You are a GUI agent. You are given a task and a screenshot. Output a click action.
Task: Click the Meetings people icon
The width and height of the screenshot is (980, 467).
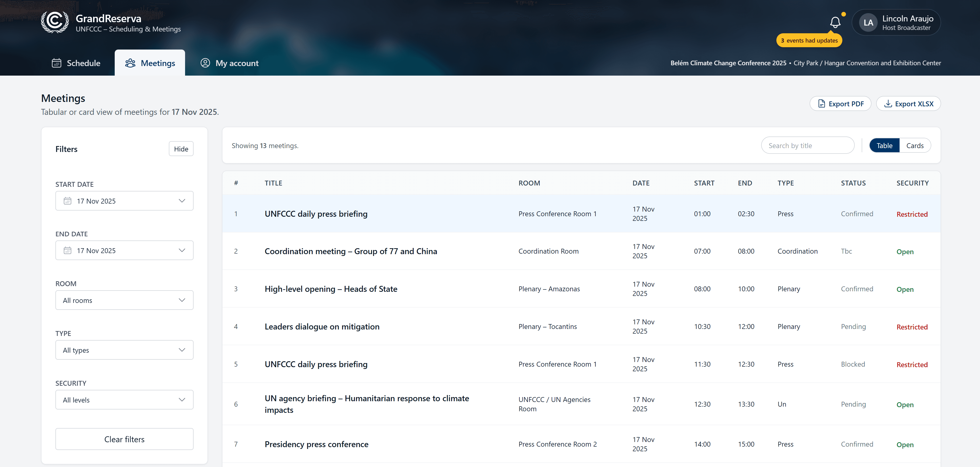[x=130, y=63]
